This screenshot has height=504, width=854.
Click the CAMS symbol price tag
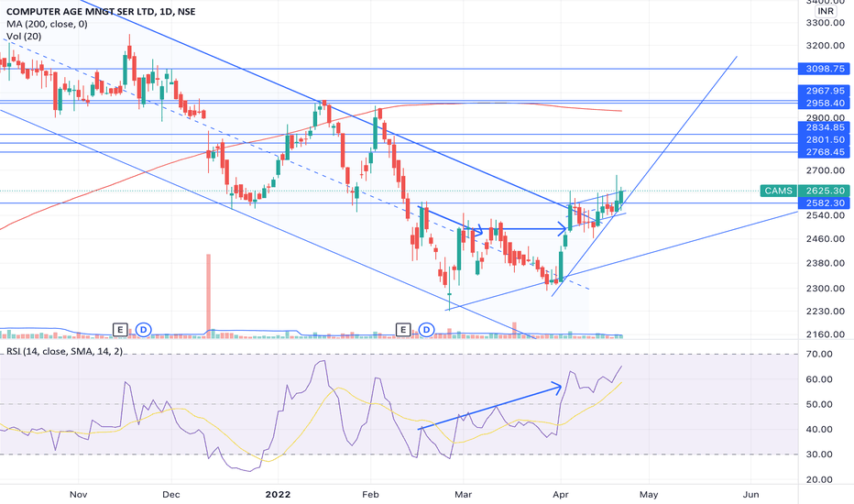click(778, 191)
